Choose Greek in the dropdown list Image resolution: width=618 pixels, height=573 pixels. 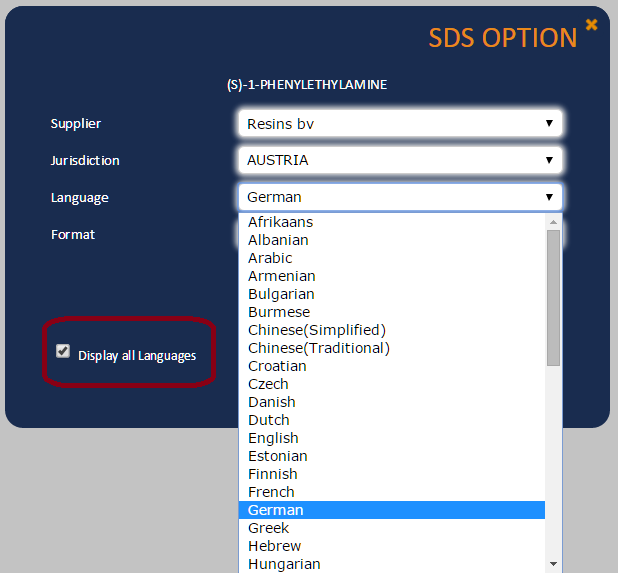click(x=392, y=528)
